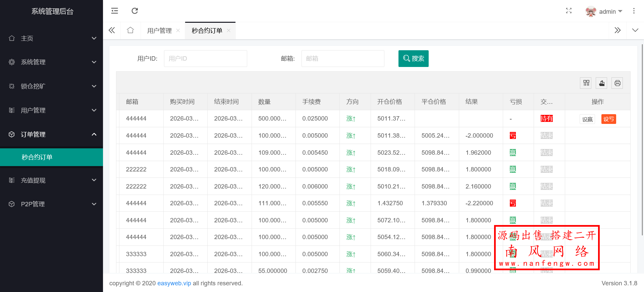
Task: Click the admin avatar image
Action: point(591,11)
